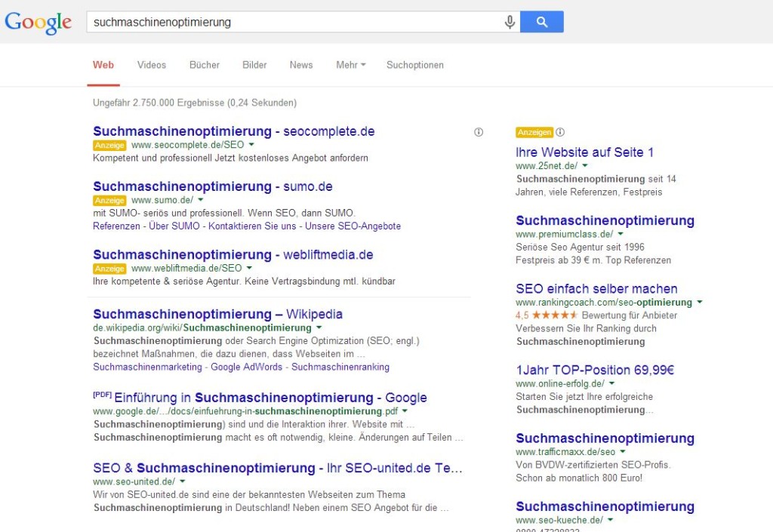This screenshot has height=532, width=773.
Task: Expand arrow next to www.sumo.de/
Action: 201,199
